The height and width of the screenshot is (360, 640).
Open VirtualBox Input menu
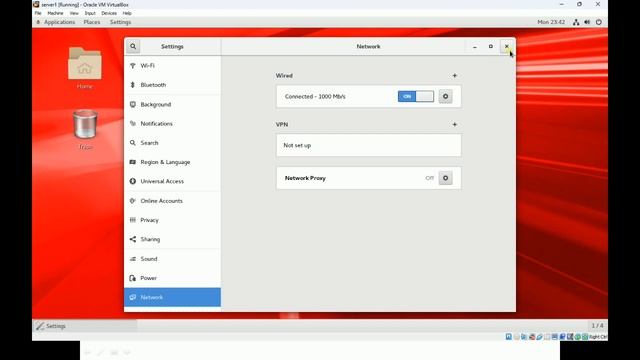pyautogui.click(x=90, y=13)
